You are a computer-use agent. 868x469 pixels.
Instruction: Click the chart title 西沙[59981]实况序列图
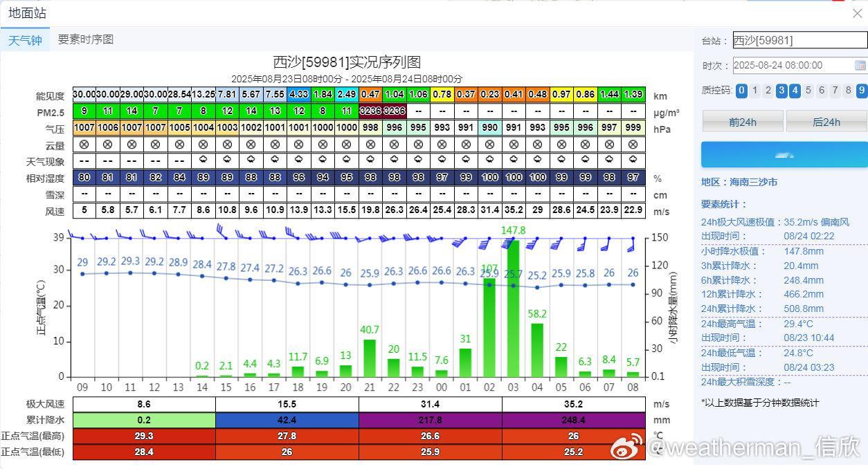347,62
